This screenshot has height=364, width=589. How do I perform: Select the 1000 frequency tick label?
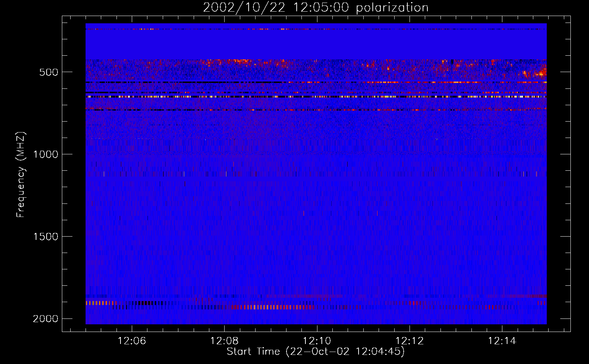coord(46,154)
